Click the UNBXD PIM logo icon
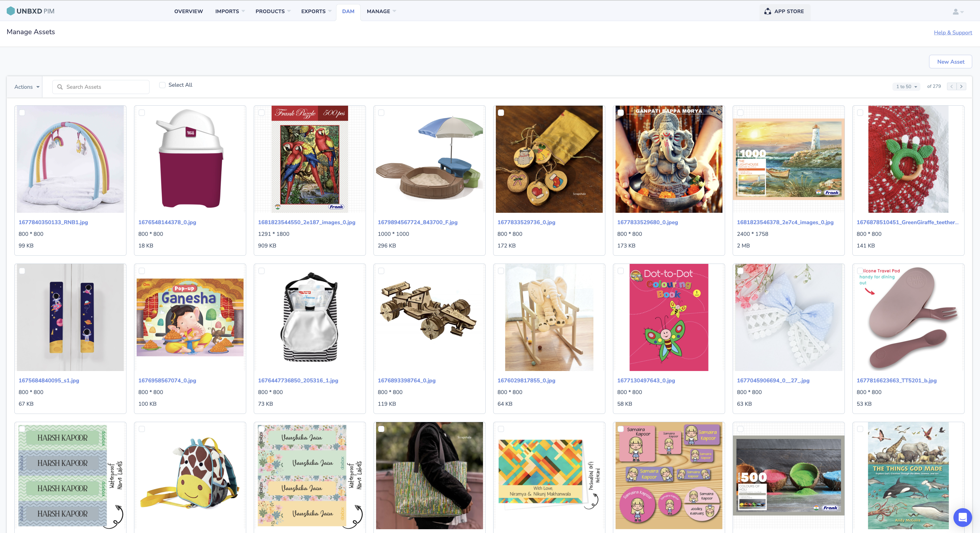Image resolution: width=980 pixels, height=533 pixels. (11, 11)
